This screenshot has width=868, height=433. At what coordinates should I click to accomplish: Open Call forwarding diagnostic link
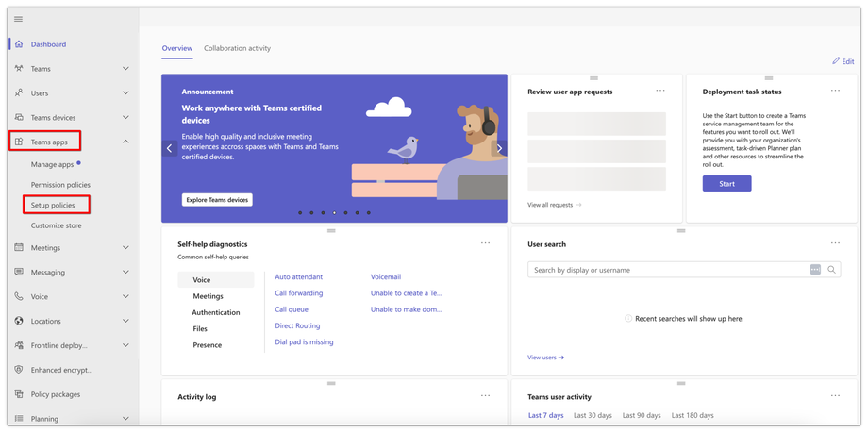click(x=299, y=292)
